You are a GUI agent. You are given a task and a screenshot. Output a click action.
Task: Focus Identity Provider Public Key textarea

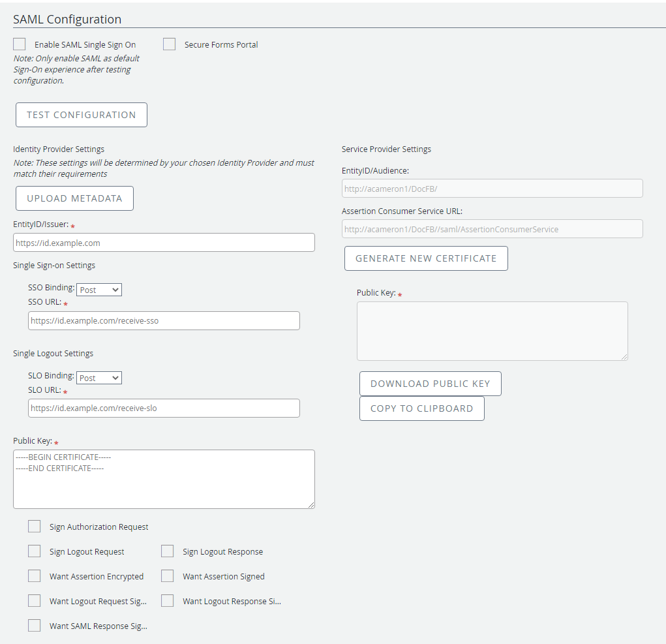[x=164, y=479]
